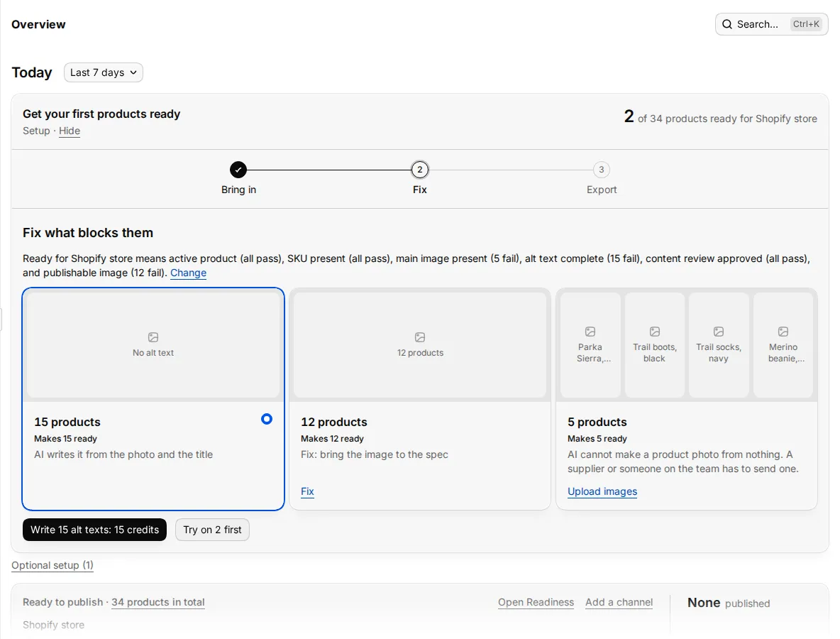Click 'Get your first products ready' heading
The height and width of the screenshot is (639, 840).
click(101, 114)
